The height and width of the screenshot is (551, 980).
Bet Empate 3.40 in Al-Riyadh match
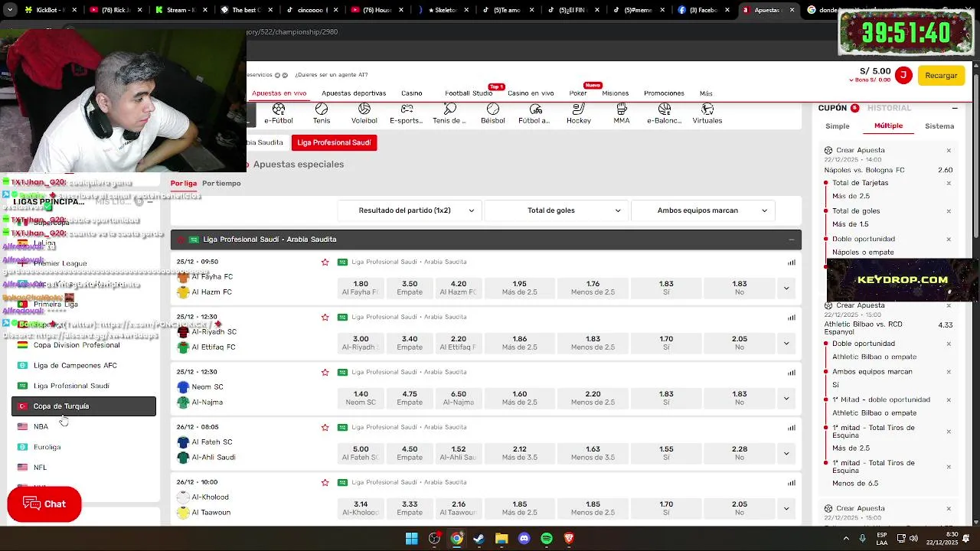(410, 344)
